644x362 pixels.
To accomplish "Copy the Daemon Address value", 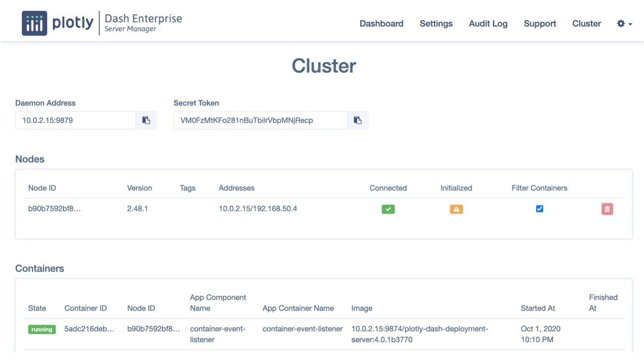I will tap(146, 120).
